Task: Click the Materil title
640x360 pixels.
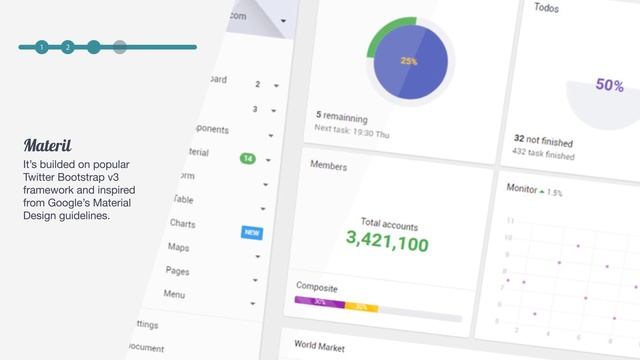Action: 47,145
